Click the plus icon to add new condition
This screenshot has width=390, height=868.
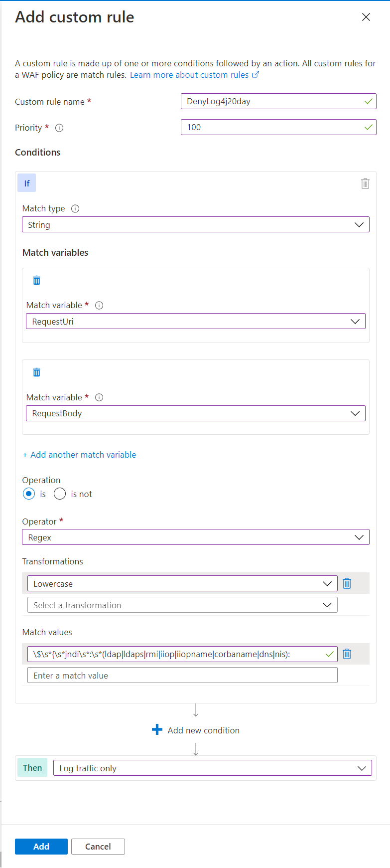coord(157,730)
